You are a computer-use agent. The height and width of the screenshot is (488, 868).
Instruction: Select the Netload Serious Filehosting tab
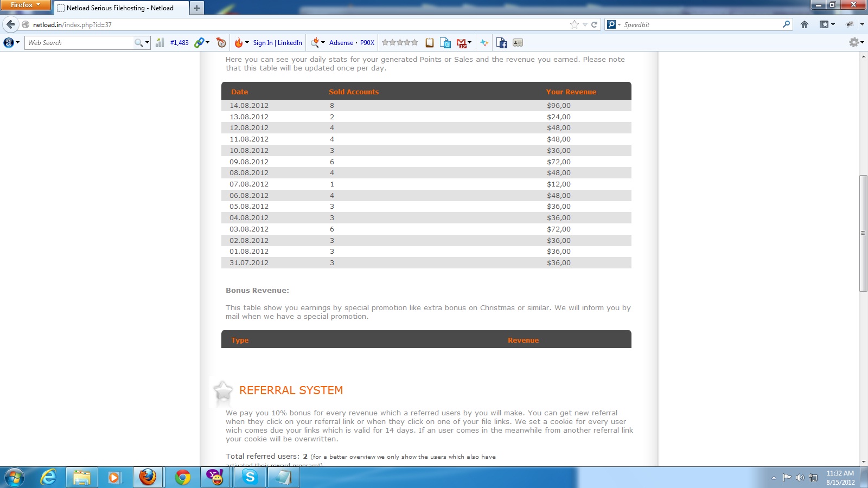pos(121,8)
